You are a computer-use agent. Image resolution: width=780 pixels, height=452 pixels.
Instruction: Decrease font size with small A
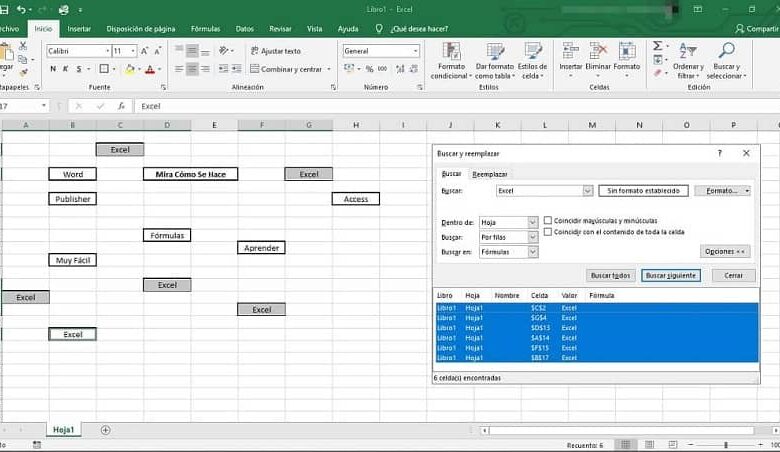click(158, 51)
